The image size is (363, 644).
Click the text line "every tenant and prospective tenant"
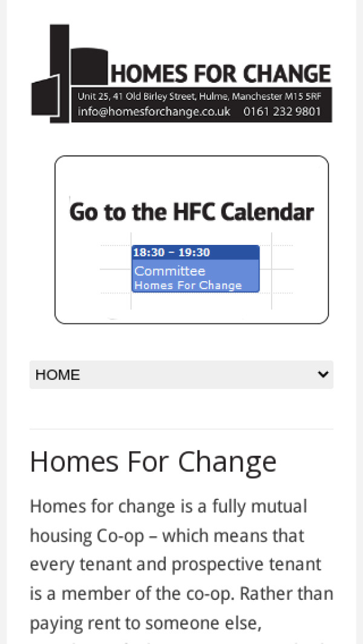click(x=175, y=564)
